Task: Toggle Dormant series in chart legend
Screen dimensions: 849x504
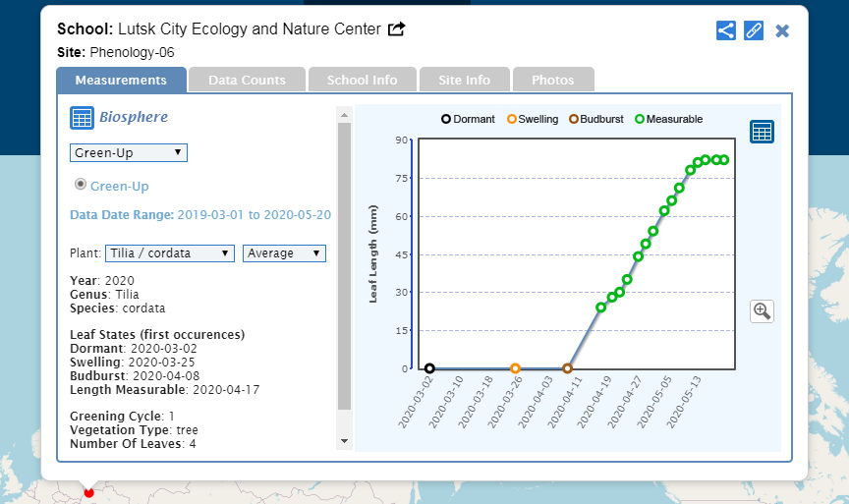Action: (468, 119)
